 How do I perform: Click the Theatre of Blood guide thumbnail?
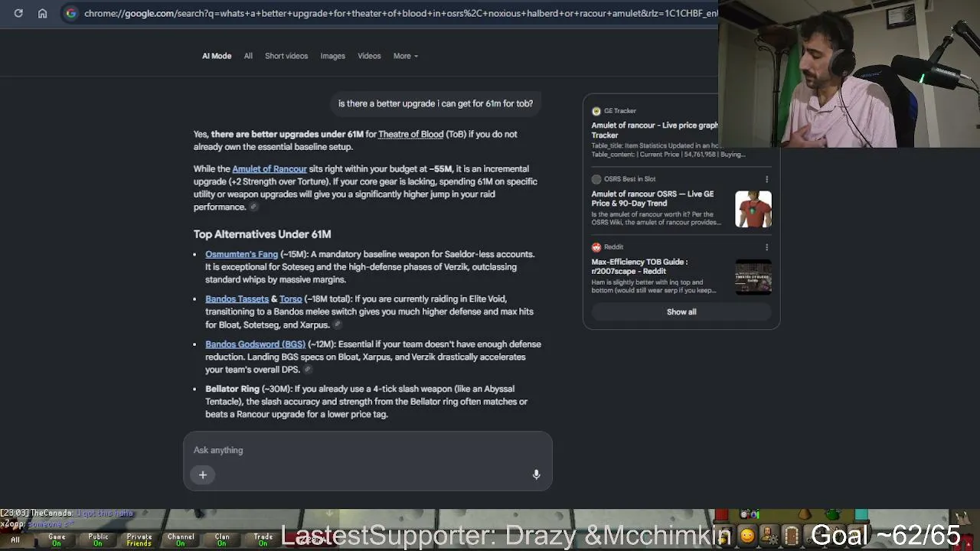(x=753, y=276)
